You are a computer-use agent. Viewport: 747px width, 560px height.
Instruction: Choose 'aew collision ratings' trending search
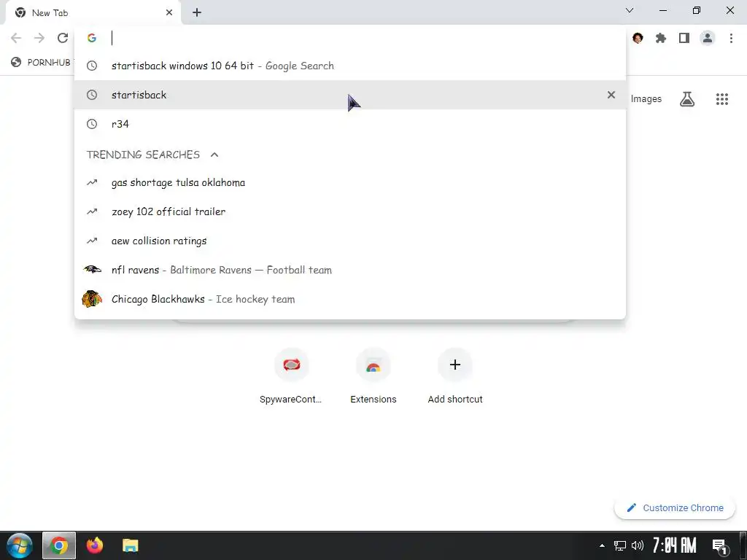(350, 241)
